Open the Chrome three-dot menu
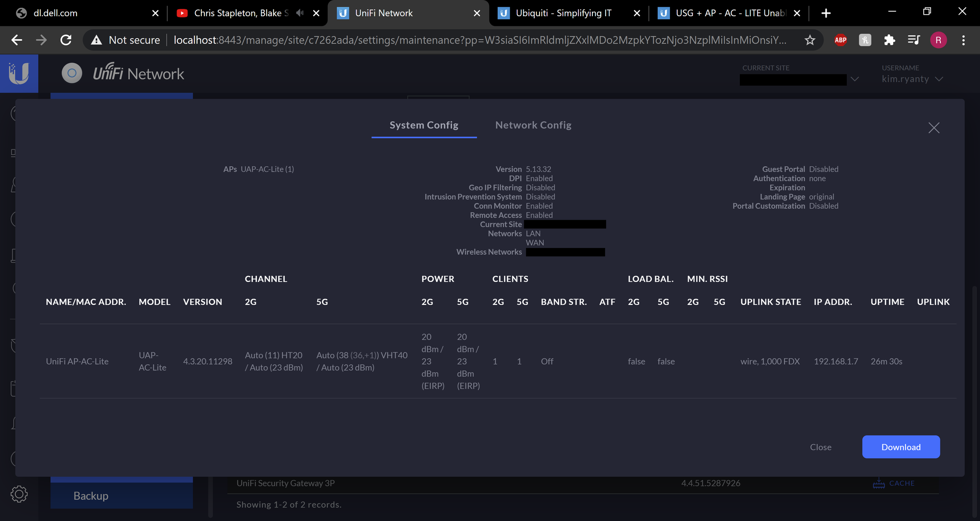Image resolution: width=980 pixels, height=521 pixels. (x=963, y=40)
